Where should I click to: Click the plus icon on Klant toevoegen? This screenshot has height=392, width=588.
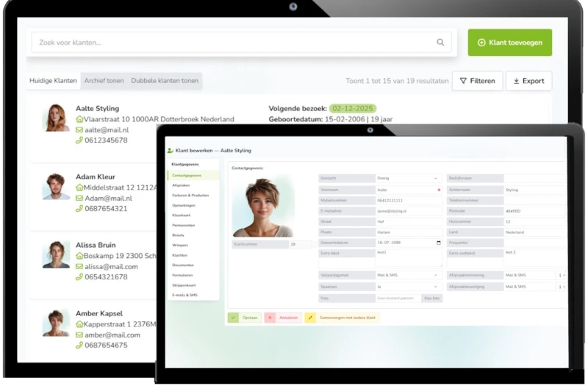pyautogui.click(x=481, y=43)
